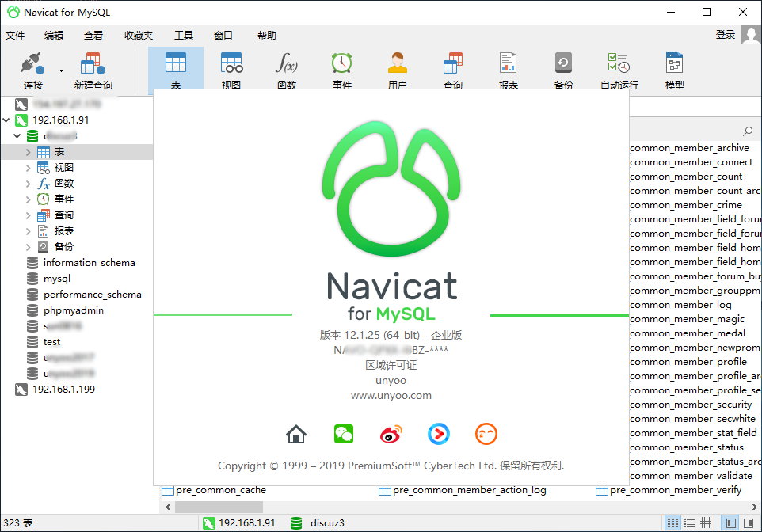
Task: Click the 连接 connection plug icon
Action: [32, 63]
